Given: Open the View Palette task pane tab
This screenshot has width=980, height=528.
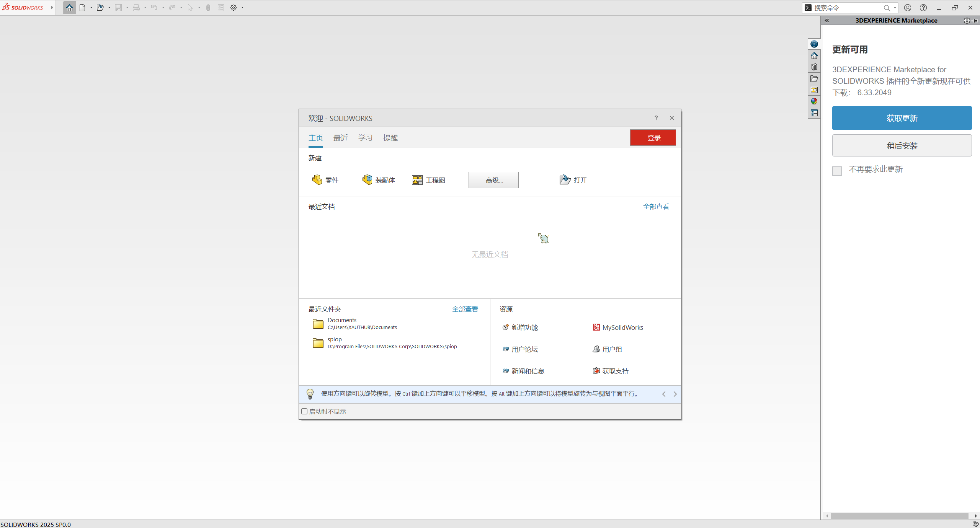Looking at the screenshot, I should [x=814, y=90].
